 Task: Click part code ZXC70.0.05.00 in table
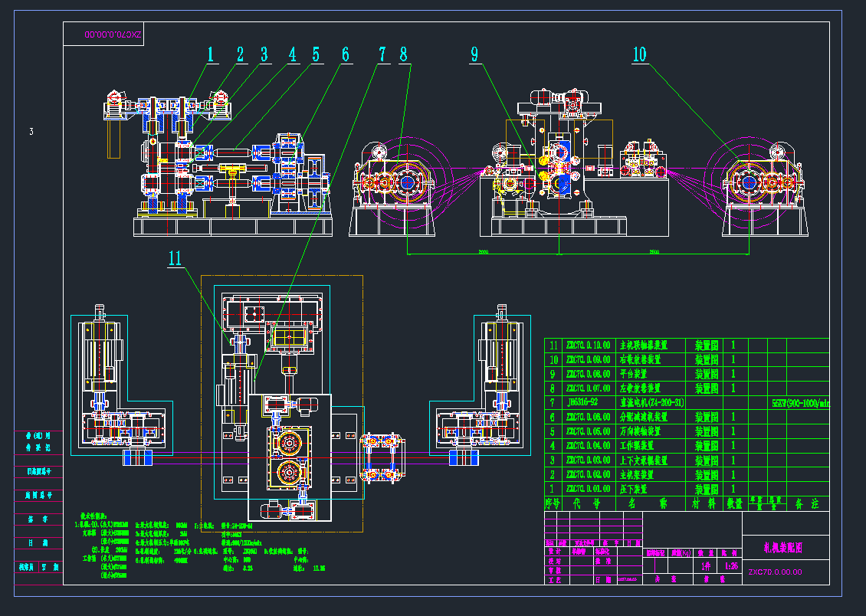pos(588,431)
